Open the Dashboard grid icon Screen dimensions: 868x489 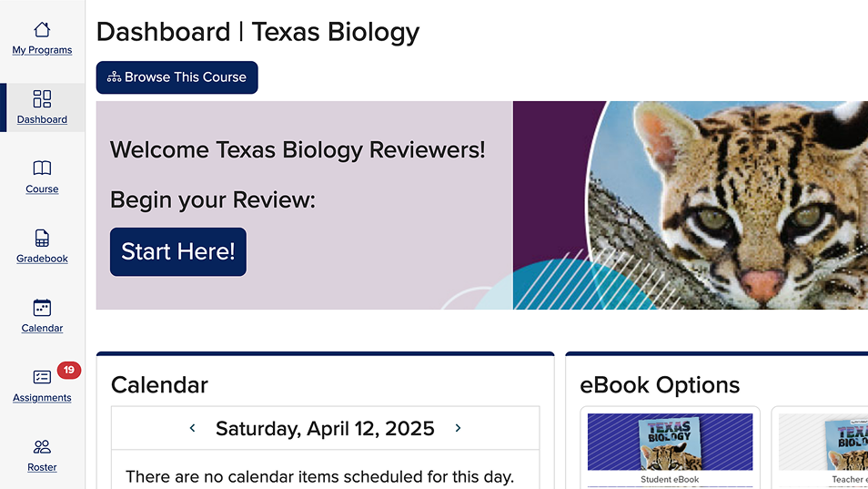point(42,99)
